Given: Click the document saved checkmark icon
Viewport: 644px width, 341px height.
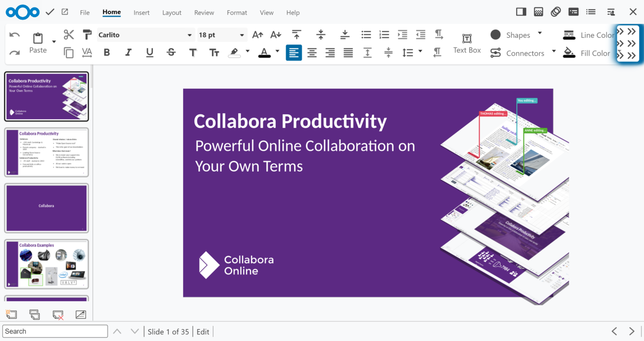Looking at the screenshot, I should coord(50,12).
